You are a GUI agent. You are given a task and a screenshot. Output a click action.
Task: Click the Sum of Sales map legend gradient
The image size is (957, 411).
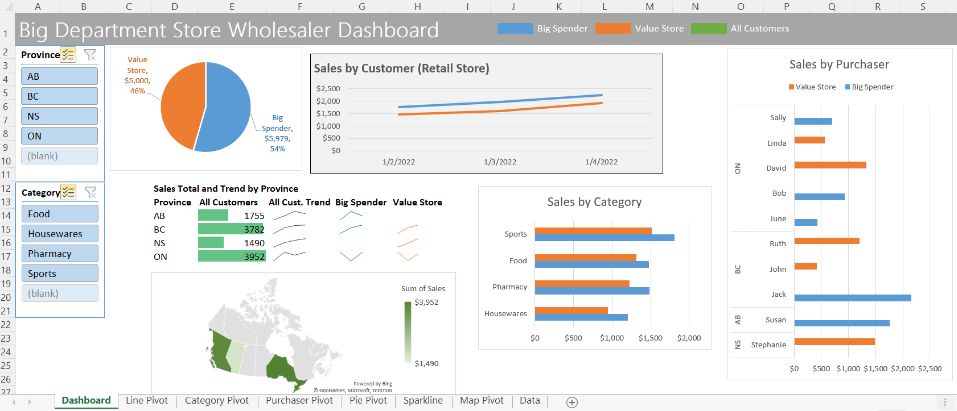407,332
